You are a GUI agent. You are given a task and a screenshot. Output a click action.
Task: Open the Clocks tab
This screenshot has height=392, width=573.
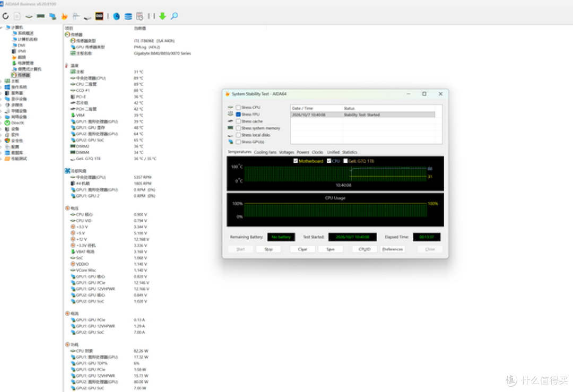(x=318, y=152)
